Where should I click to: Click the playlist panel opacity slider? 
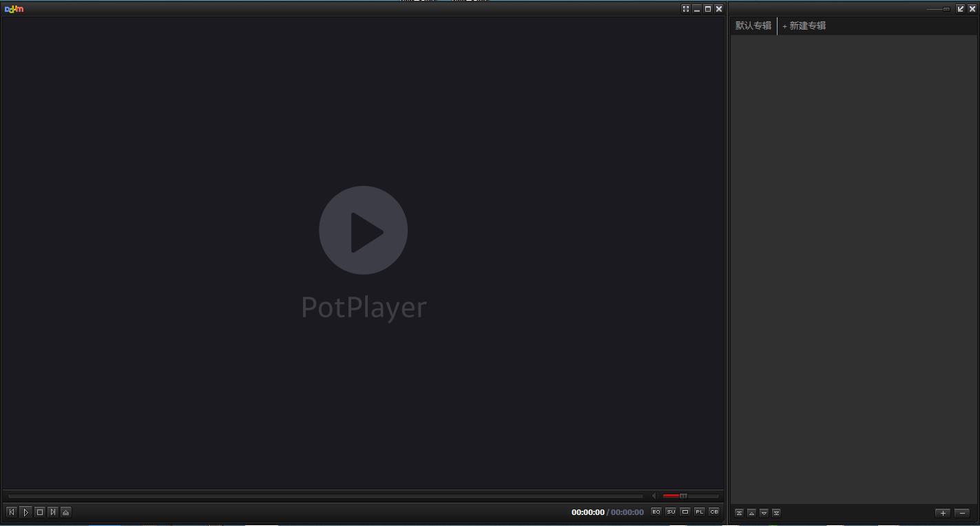click(939, 9)
